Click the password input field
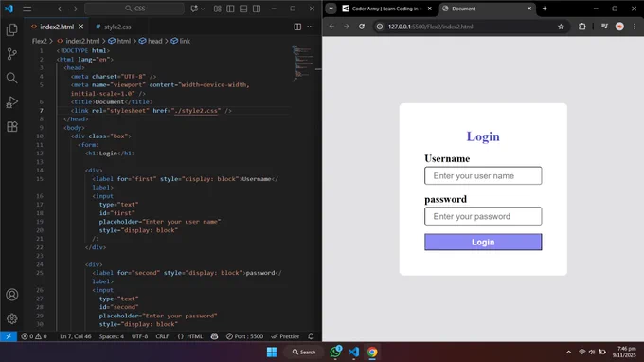The image size is (644, 362). tap(483, 216)
